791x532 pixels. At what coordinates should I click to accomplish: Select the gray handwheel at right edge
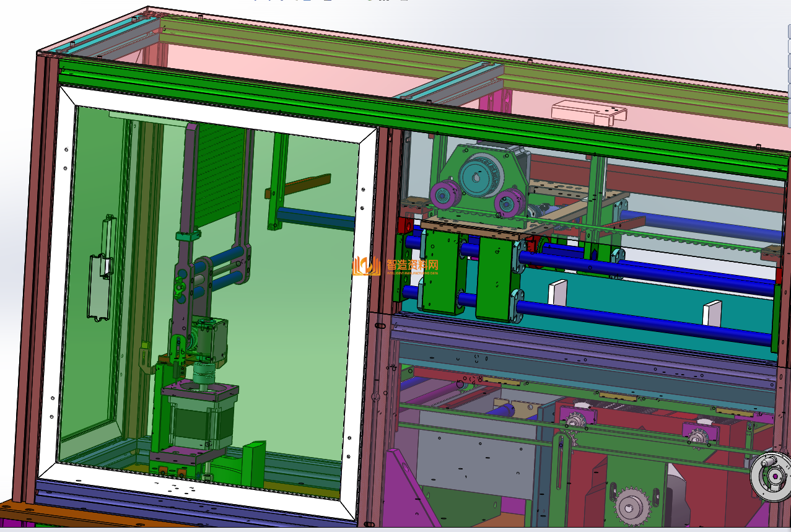point(770,476)
